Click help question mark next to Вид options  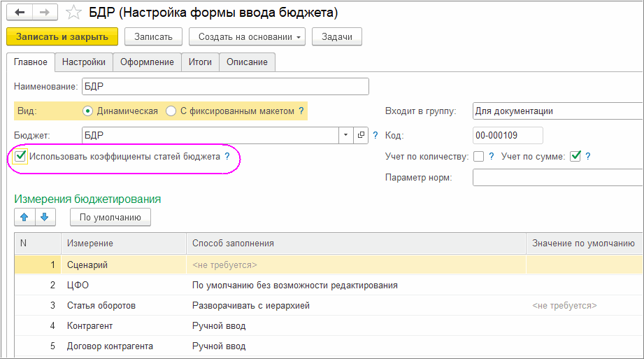[301, 111]
